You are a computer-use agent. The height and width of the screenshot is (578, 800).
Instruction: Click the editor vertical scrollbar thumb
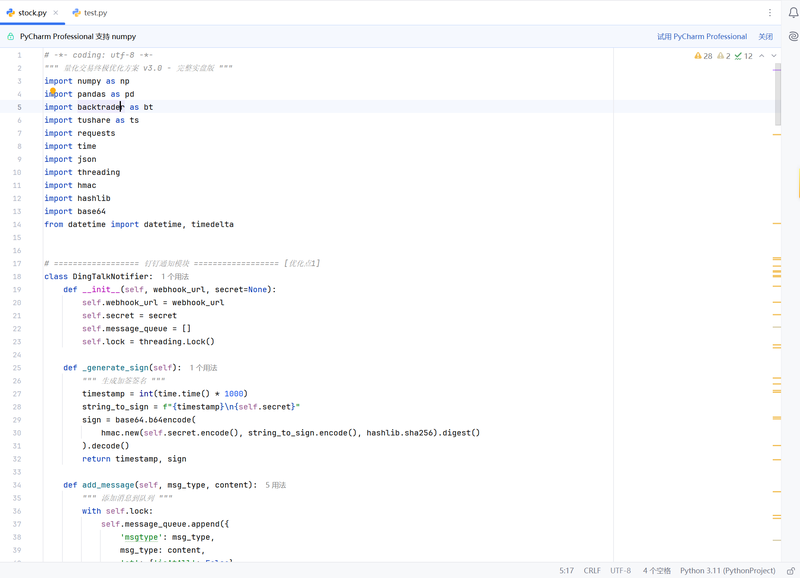(x=778, y=94)
